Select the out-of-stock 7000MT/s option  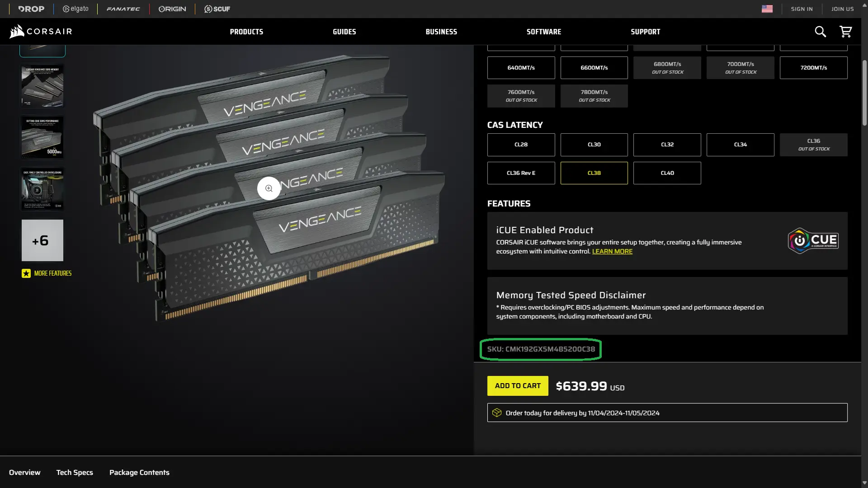tap(741, 68)
